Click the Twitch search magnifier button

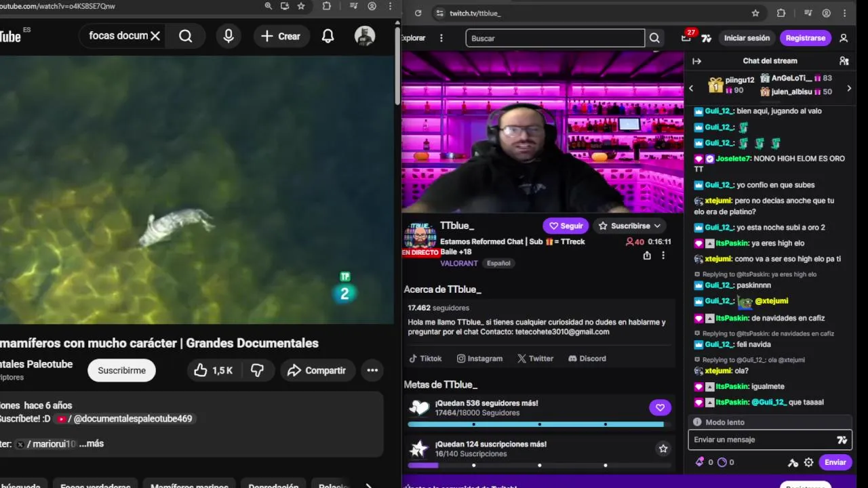(x=654, y=38)
